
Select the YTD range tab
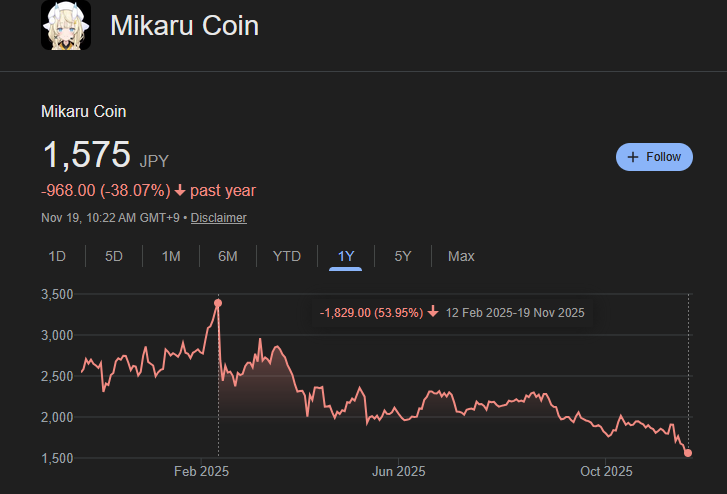tap(287, 256)
